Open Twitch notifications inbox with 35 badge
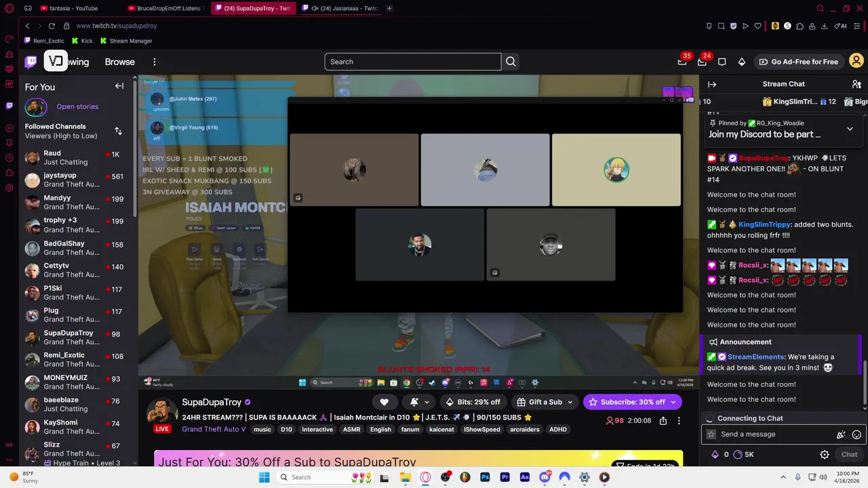 click(x=682, y=62)
